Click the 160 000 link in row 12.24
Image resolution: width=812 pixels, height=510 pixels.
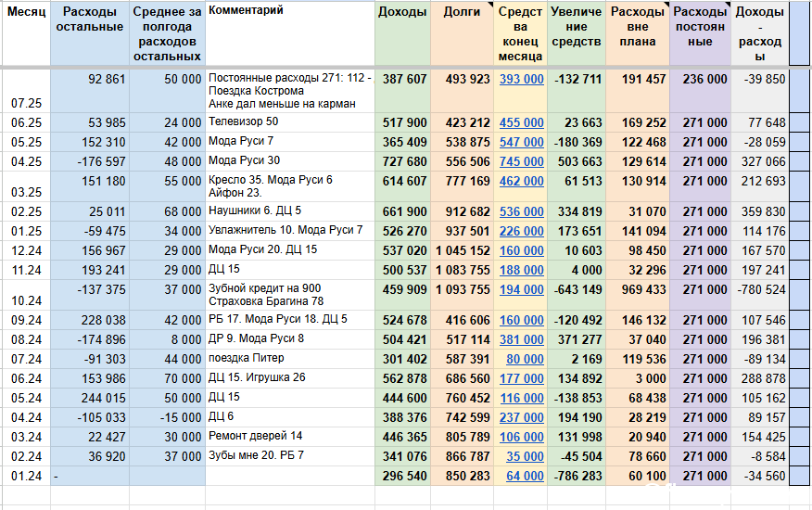click(x=522, y=251)
